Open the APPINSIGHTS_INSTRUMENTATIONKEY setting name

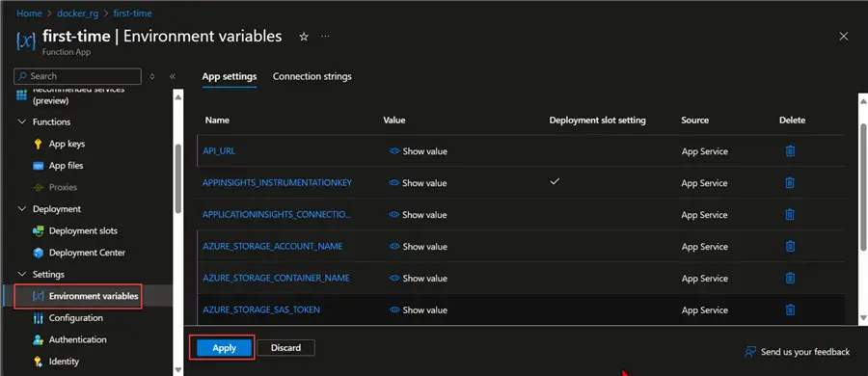point(277,183)
